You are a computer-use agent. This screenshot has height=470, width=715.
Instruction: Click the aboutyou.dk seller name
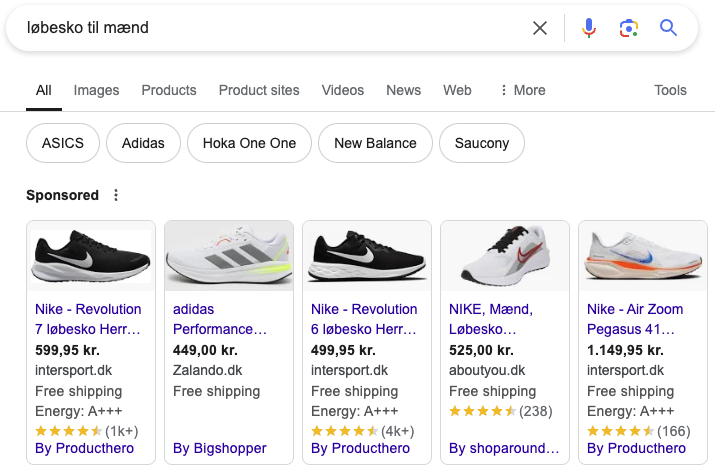(487, 370)
